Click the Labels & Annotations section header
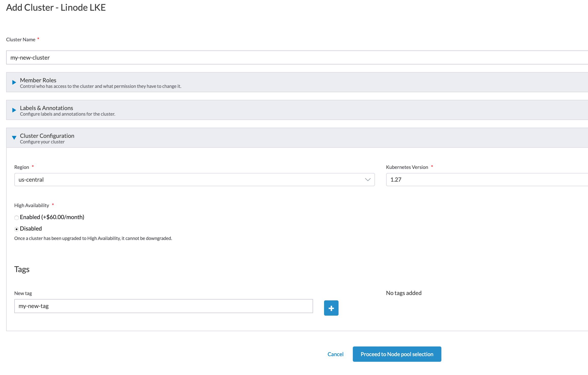This screenshot has width=588, height=375. (46, 108)
